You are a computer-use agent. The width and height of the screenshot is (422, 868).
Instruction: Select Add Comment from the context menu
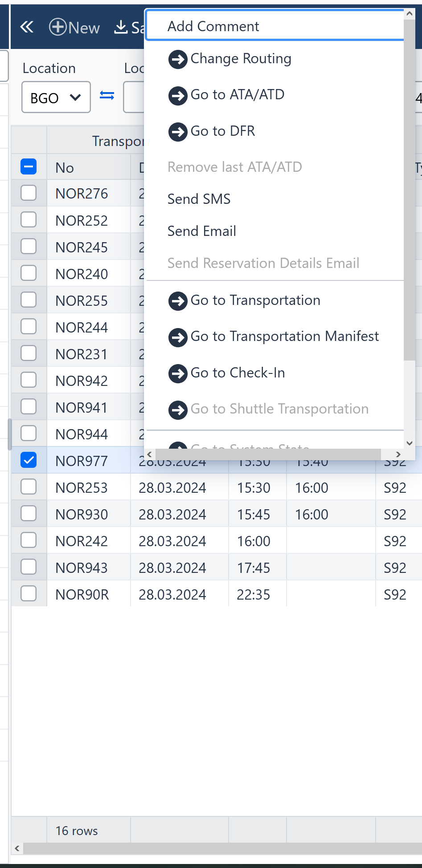pyautogui.click(x=213, y=27)
